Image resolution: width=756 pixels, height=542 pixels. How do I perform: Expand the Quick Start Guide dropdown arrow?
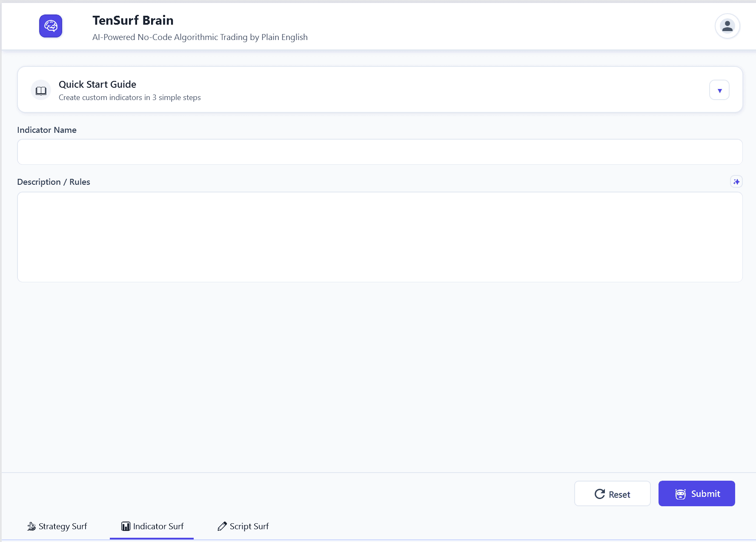pos(719,90)
